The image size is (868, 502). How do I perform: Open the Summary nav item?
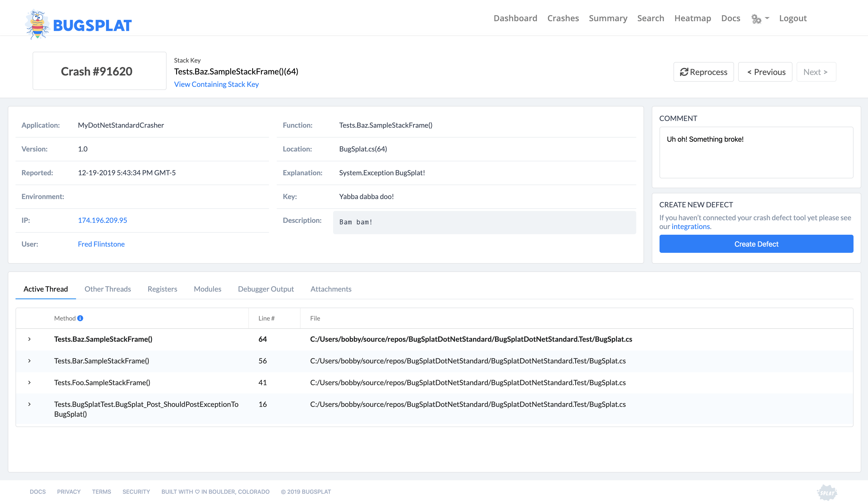tap(608, 18)
